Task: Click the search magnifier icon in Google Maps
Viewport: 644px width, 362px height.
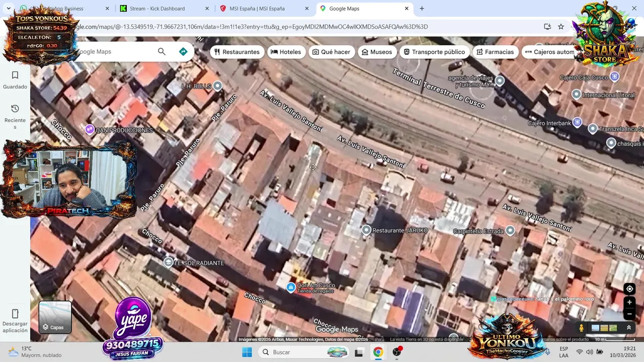Action: tap(162, 51)
